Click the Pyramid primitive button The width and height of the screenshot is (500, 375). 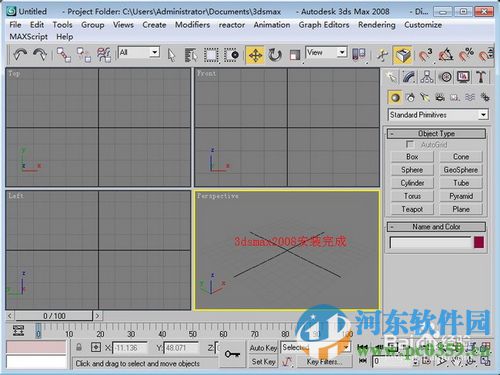click(x=461, y=196)
